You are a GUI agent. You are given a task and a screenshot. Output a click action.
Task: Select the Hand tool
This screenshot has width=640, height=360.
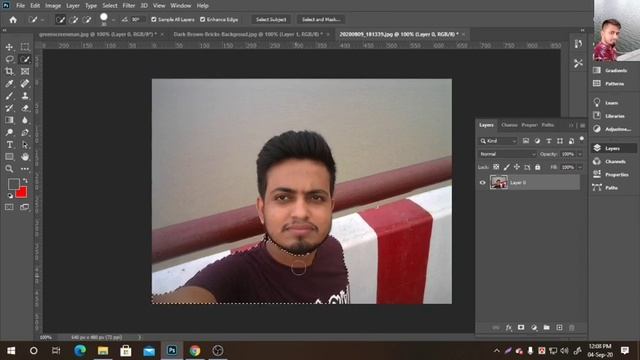point(25,157)
